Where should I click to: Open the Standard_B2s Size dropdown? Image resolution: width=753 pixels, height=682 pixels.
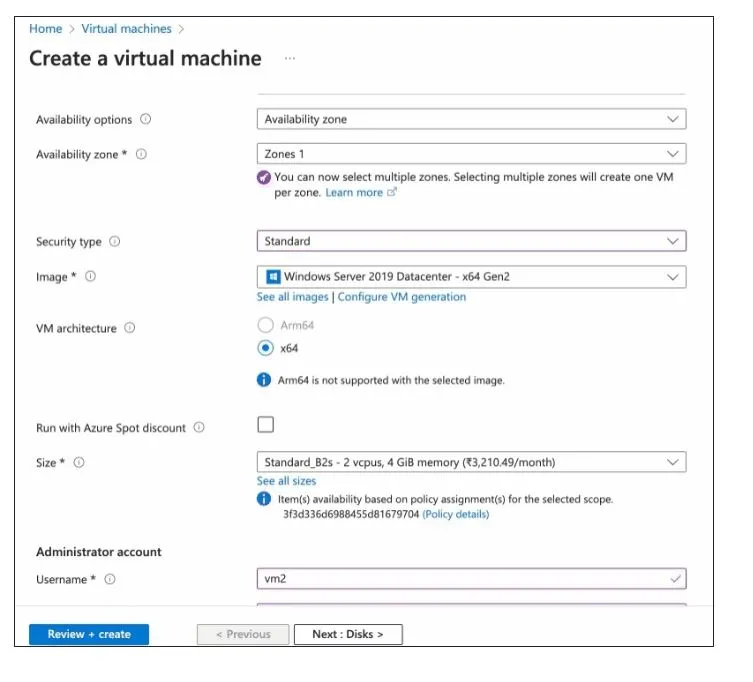[x=471, y=462]
